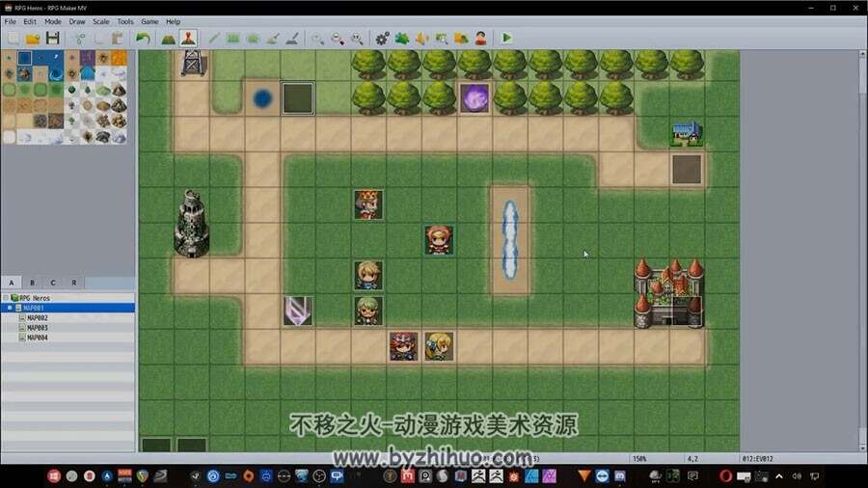868x488 pixels.
Task: Select the green-haired character event
Action: [368, 311]
